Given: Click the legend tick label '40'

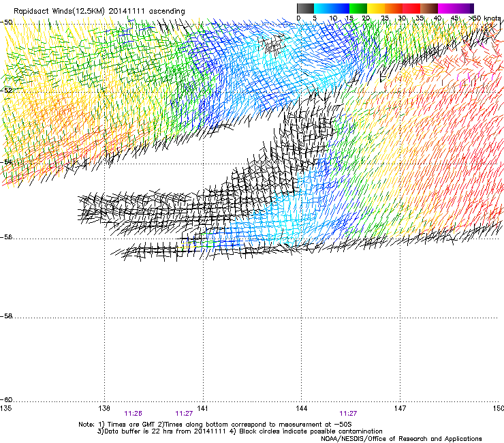Looking at the screenshot, I should click(437, 18).
